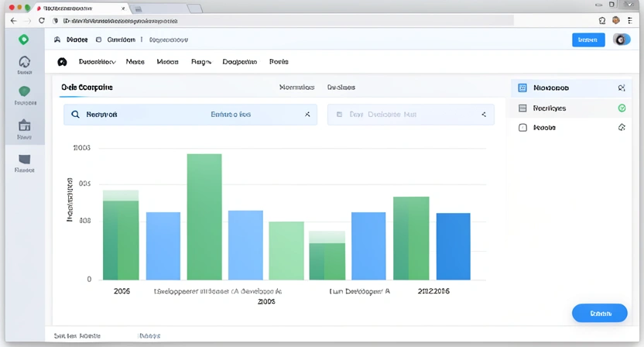Select the green shield sidebar item
The width and height of the screenshot is (644, 347).
25,92
